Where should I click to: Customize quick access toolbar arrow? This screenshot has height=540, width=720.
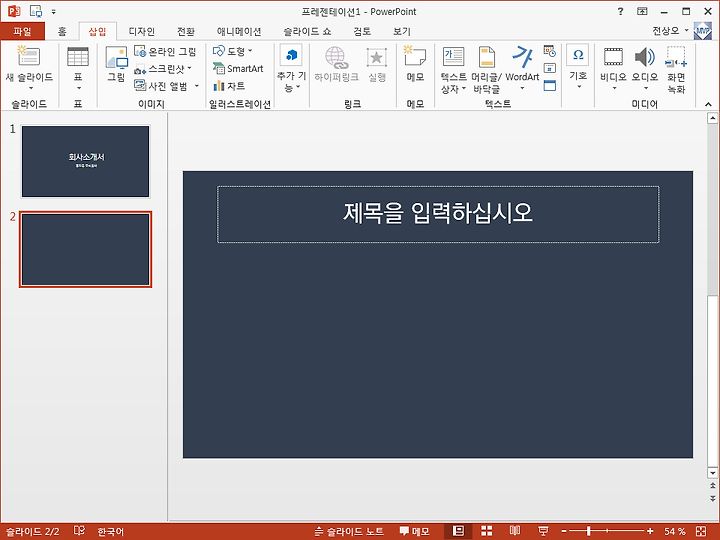tap(54, 12)
